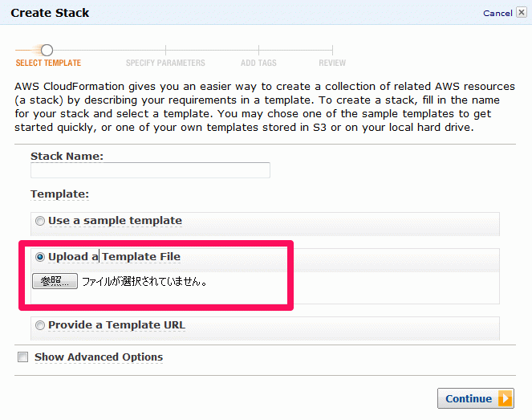Screen dimensions: 532x420
Task: Select the Upload a Template File radio
Action: pyautogui.click(x=40, y=257)
